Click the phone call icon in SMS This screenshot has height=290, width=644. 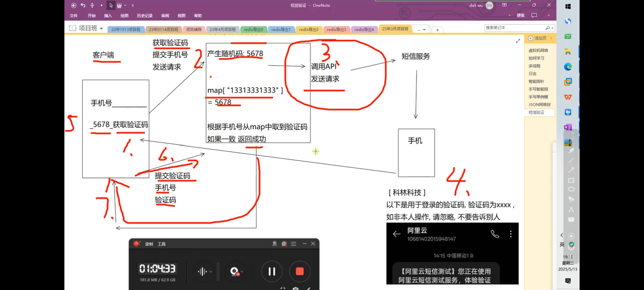point(495,234)
